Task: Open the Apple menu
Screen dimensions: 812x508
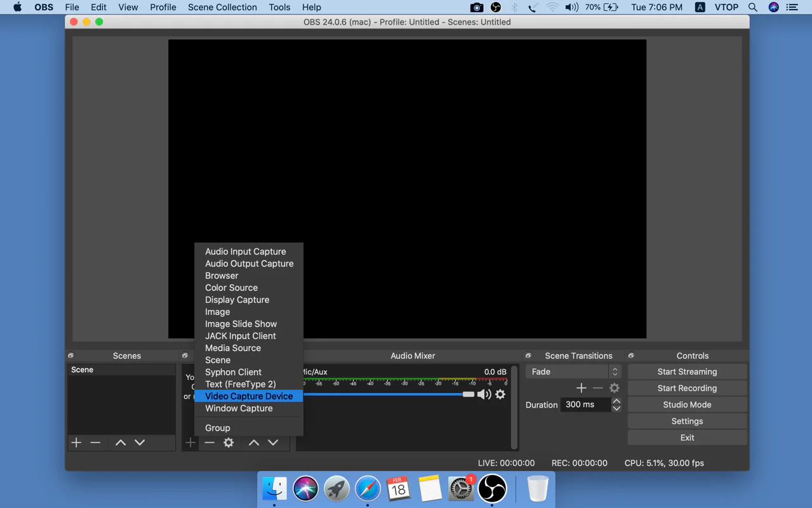Action: [17, 7]
